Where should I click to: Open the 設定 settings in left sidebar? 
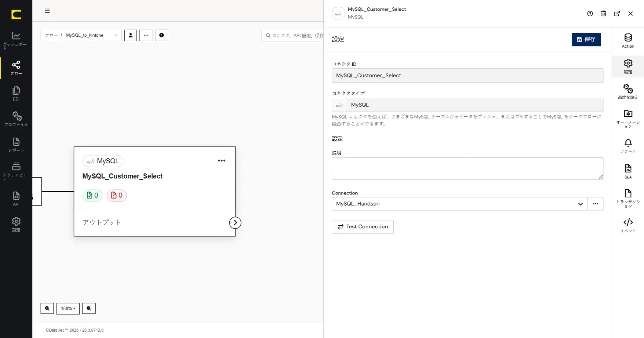(x=16, y=225)
